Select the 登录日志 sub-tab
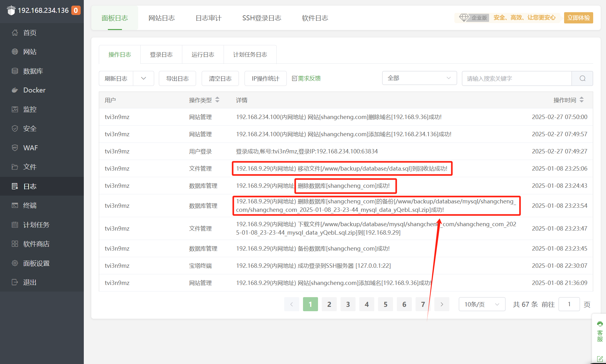The image size is (606, 364). (161, 55)
